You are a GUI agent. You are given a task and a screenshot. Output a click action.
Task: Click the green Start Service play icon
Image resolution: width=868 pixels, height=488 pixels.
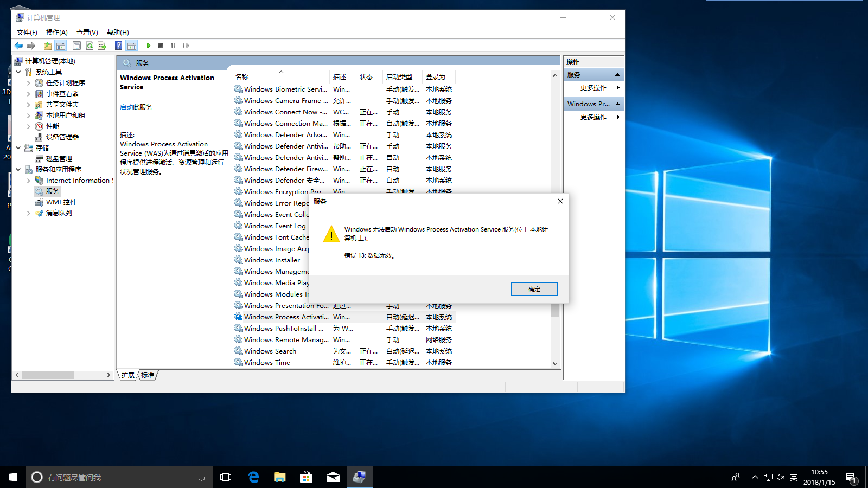(148, 46)
